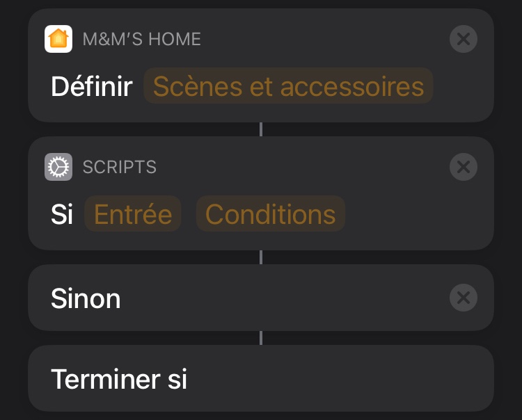Click the Scripts gear icon
The height and width of the screenshot is (420, 522).
point(58,167)
